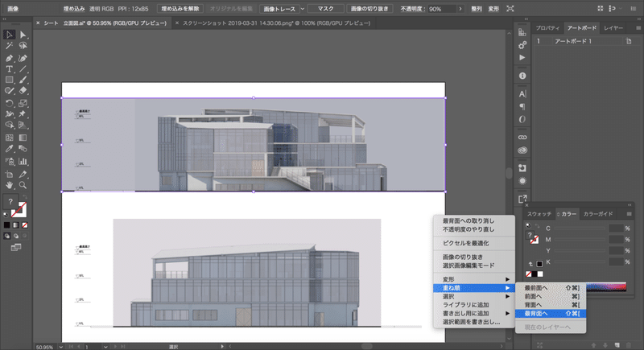Adjust the C (cyan) slider
Viewport: 644px width, 350px height.
(580, 229)
